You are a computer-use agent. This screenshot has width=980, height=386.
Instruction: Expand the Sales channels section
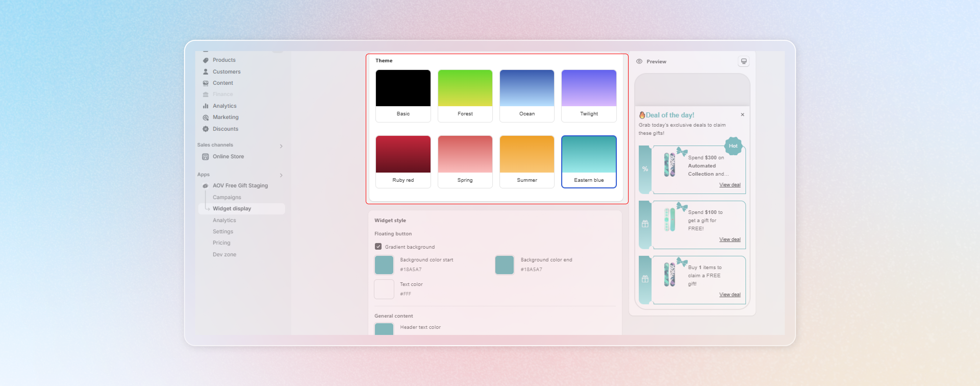pos(281,146)
